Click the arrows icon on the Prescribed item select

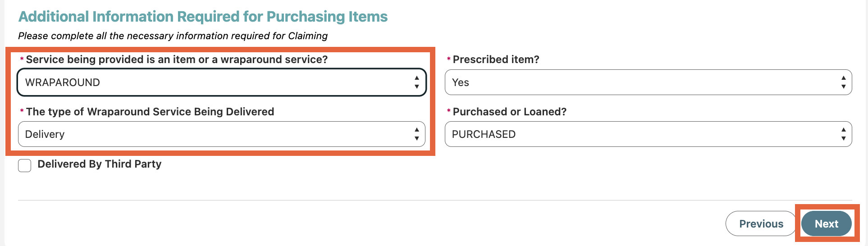843,82
